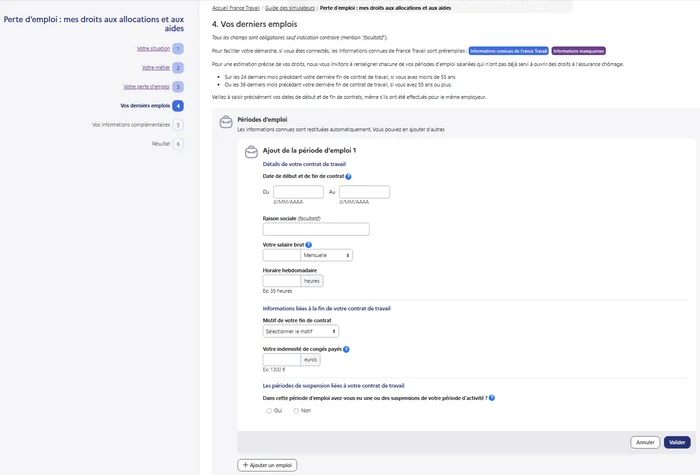Click step number 1 badge

coord(178,49)
